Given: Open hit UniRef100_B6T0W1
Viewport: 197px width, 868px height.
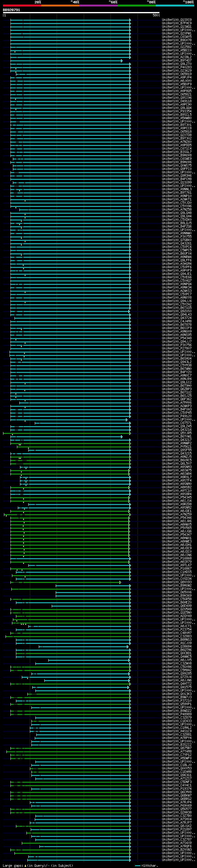Looking at the screenshot, I should pos(177,436).
